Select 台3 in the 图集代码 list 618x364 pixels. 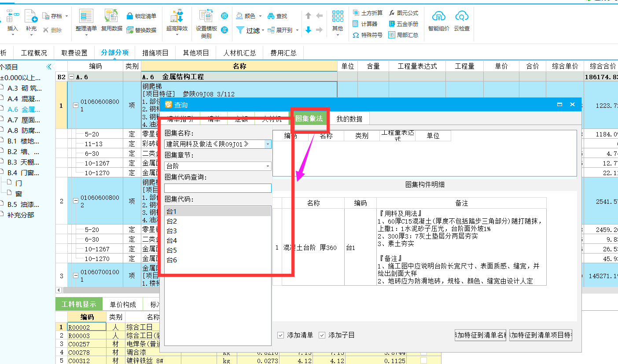218,231
